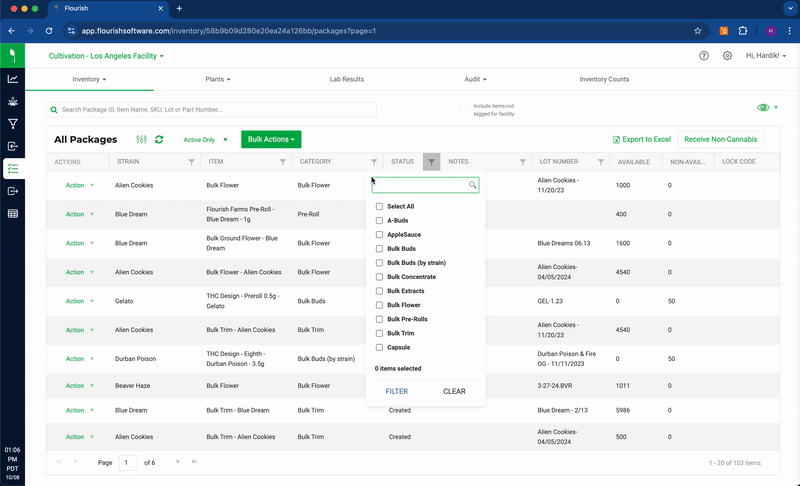Image resolution: width=800 pixels, height=486 pixels.
Task: Click the search magnifier in filter popup
Action: pyautogui.click(x=472, y=185)
